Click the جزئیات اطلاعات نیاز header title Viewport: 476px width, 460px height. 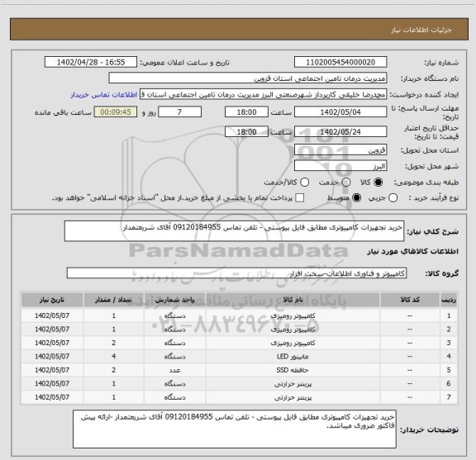pyautogui.click(x=421, y=30)
